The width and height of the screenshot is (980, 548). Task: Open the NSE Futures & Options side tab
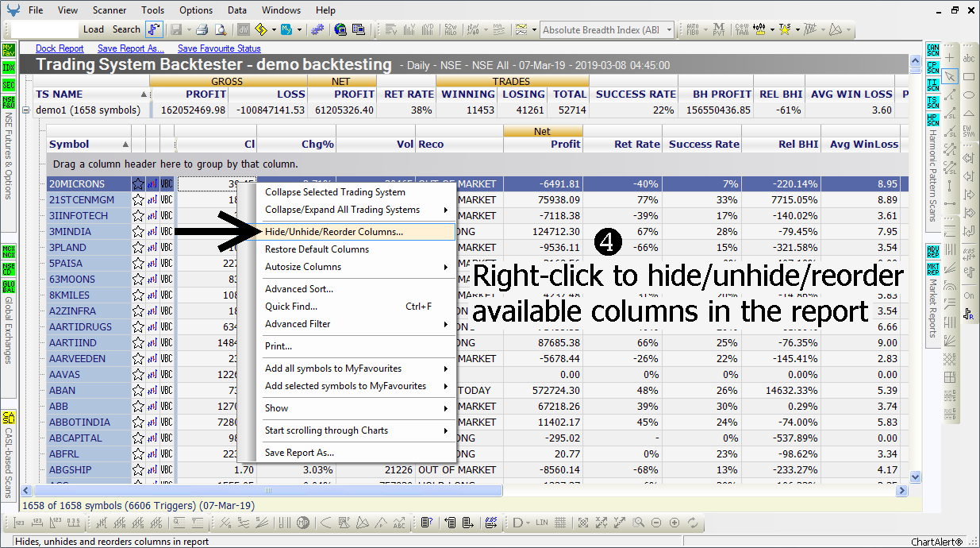[9, 156]
